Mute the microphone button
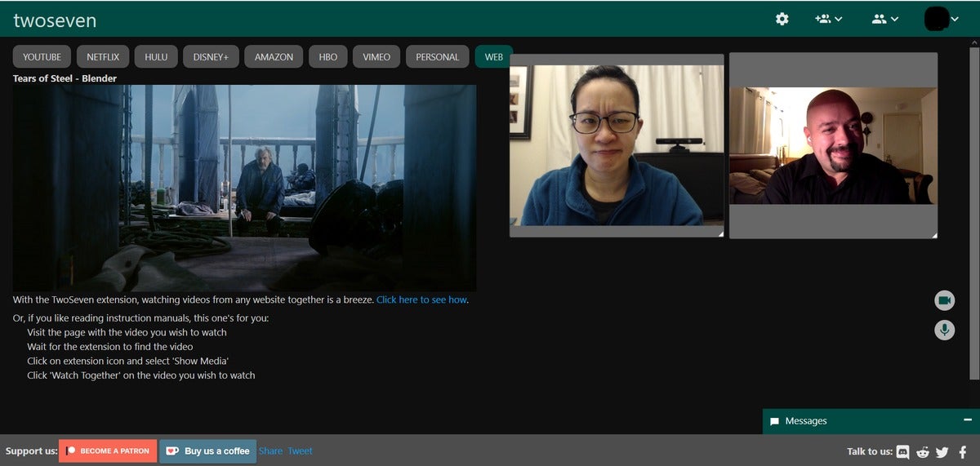This screenshot has width=980, height=466. click(x=945, y=330)
